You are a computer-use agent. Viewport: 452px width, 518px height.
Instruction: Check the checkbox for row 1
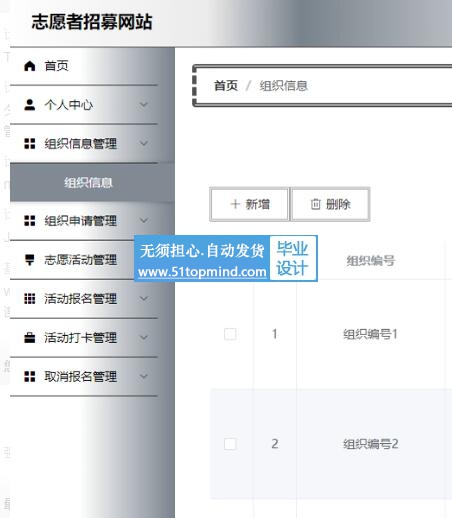coord(230,334)
